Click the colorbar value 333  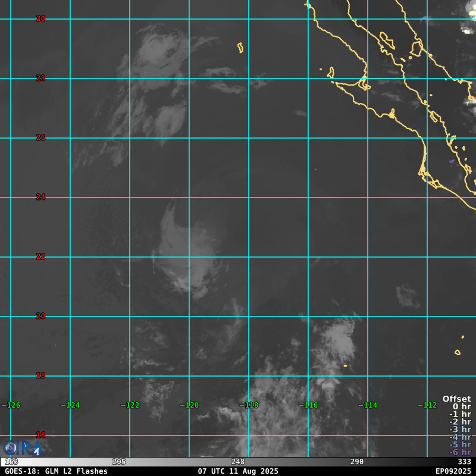tap(465, 462)
